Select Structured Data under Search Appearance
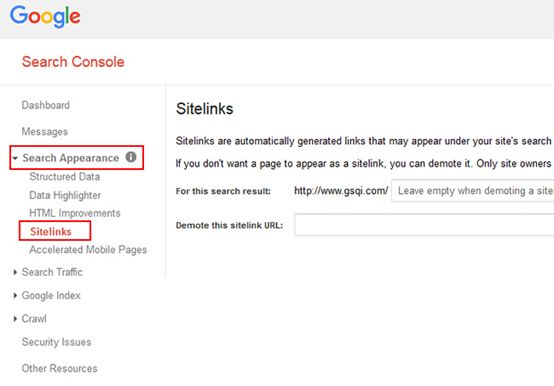 point(65,177)
